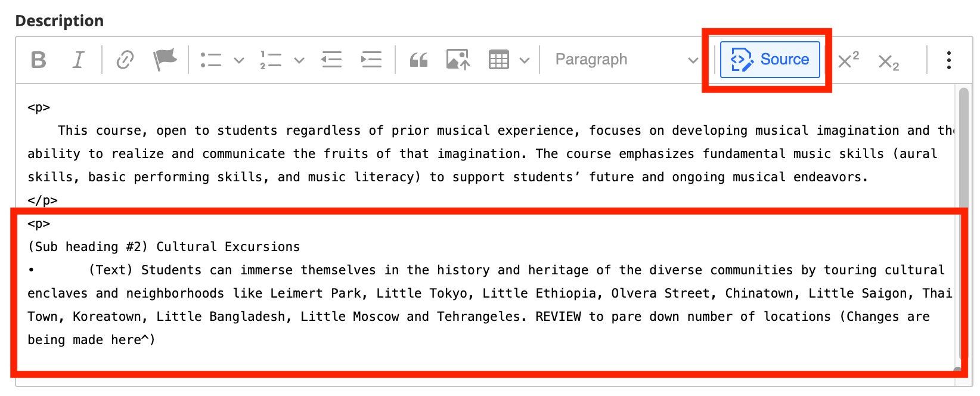Viewport: 980px width, 396px height.
Task: Open the bulleted list style dropdown arrow
Action: click(x=239, y=60)
